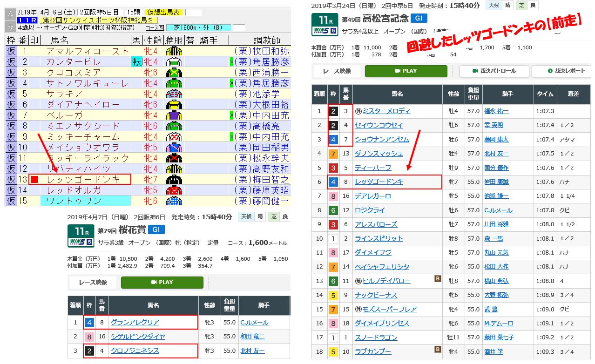Open jockey link 和田 竜二
Screen dimensions: 595x364
253,337
